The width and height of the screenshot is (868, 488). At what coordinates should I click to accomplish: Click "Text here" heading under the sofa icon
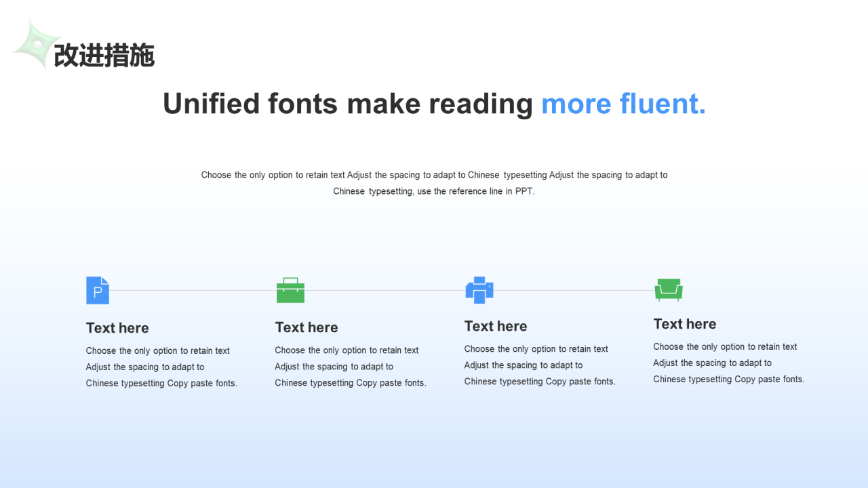pos(685,324)
